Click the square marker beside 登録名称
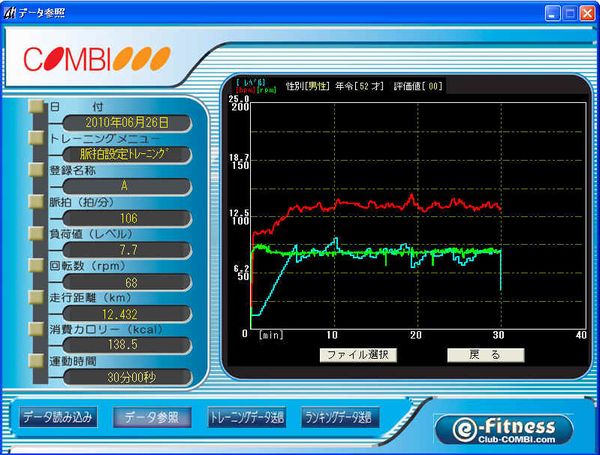Screen dimensions: 600x455 click(x=37, y=170)
